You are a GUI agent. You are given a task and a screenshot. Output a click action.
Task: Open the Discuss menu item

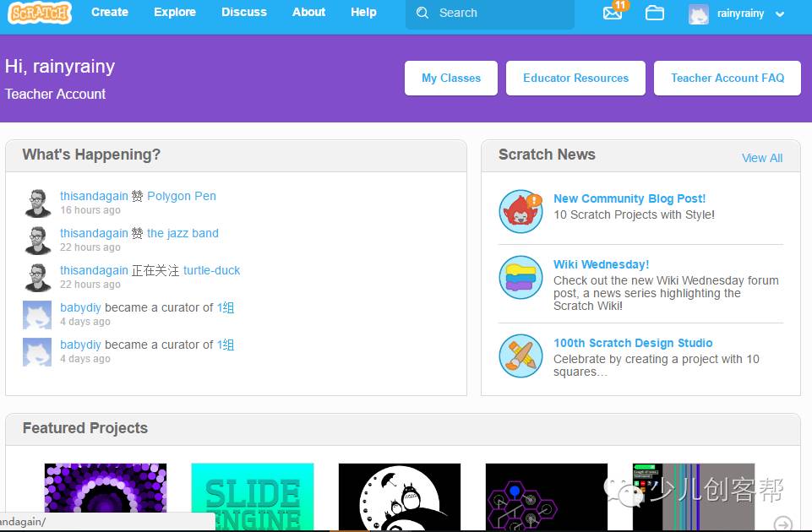(x=244, y=12)
